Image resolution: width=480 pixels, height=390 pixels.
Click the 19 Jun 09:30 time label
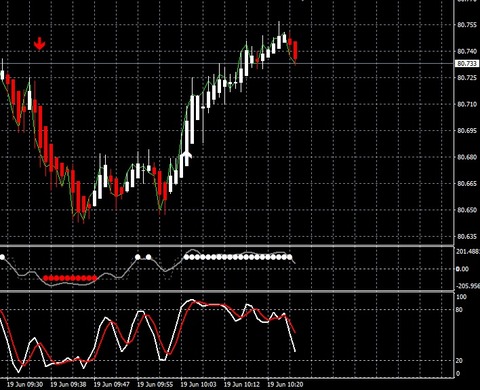point(25,384)
